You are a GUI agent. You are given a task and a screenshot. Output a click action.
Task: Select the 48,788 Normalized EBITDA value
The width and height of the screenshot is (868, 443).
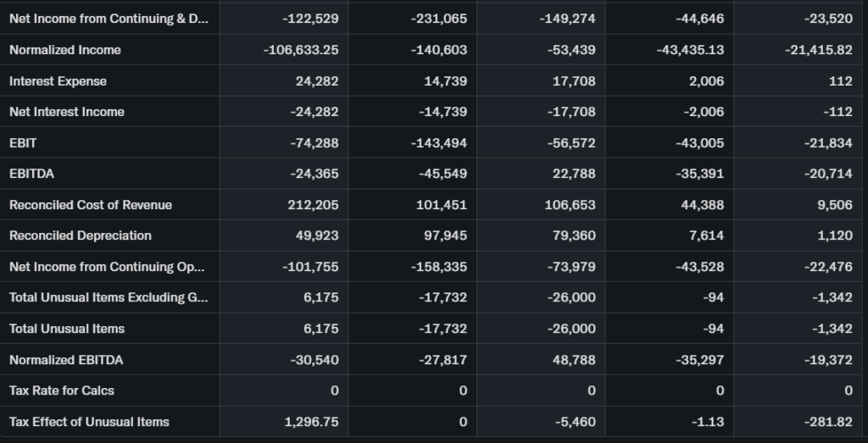click(574, 360)
